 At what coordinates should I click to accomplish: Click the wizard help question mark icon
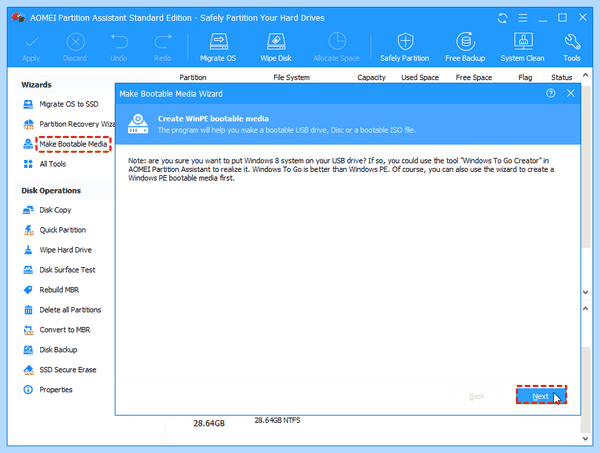tap(551, 93)
